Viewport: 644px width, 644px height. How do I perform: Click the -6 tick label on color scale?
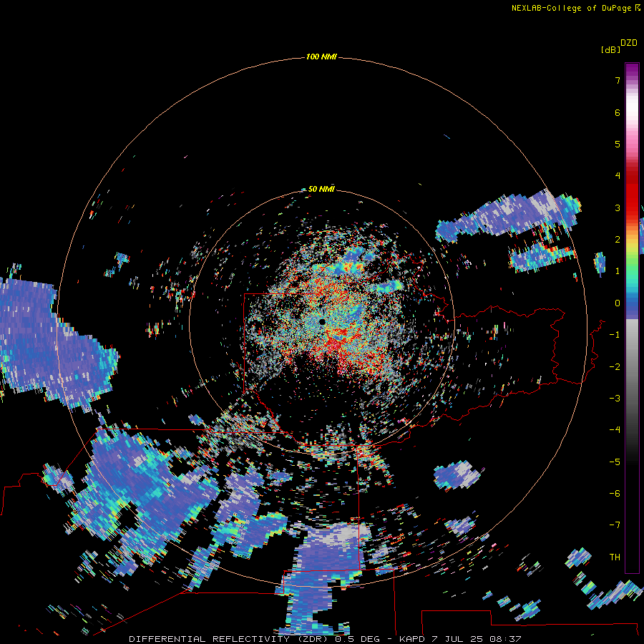click(615, 494)
